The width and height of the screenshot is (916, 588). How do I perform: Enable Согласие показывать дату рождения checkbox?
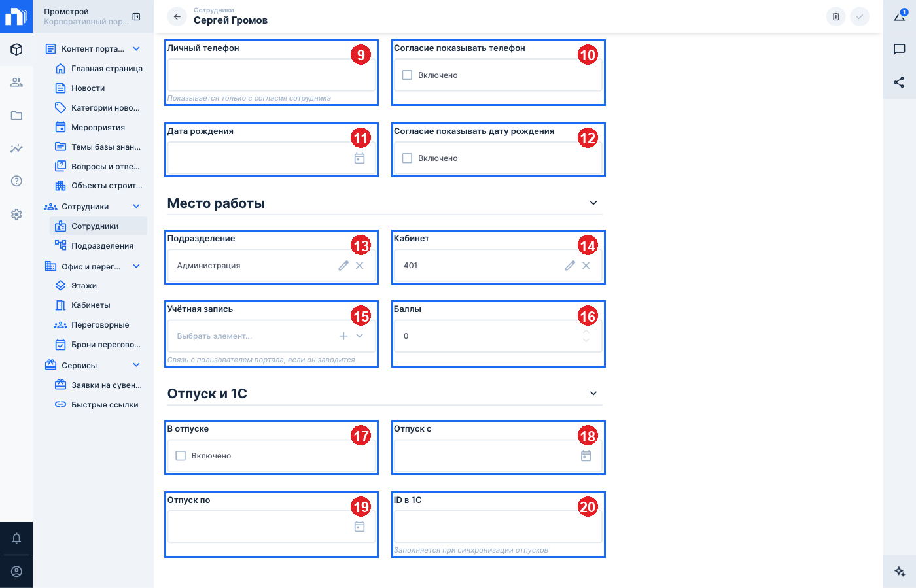[407, 158]
